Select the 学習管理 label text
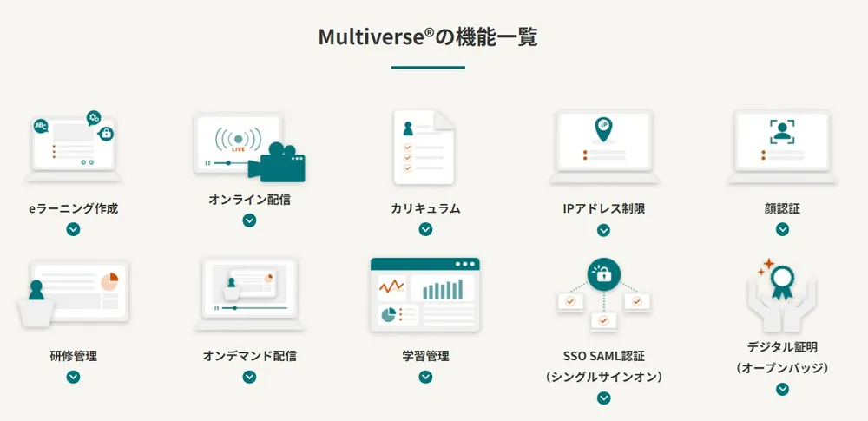This screenshot has width=868, height=421. pos(425,356)
